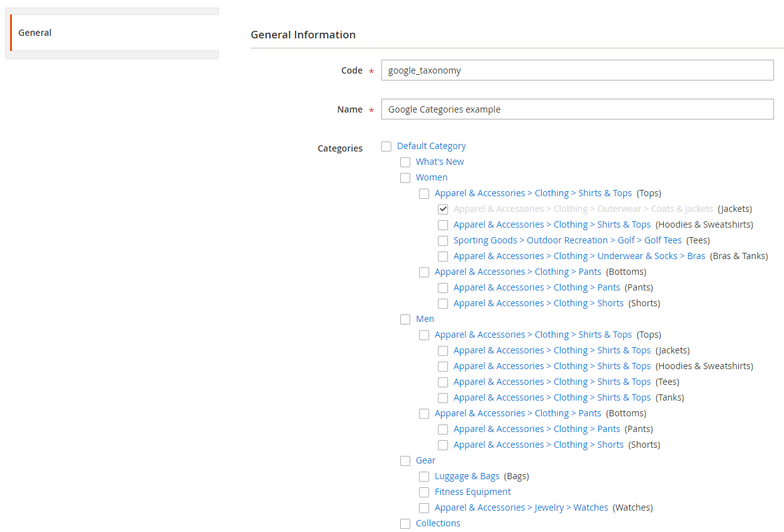Enable the Shirts & Tops (Tees) checkbox
This screenshot has height=532, width=784.
click(443, 382)
